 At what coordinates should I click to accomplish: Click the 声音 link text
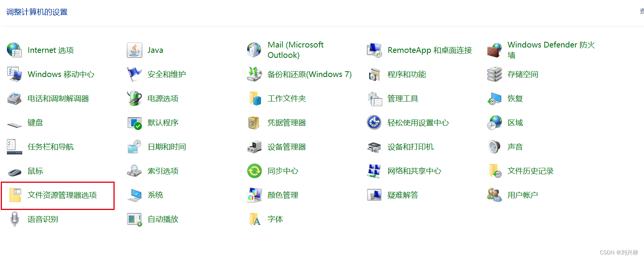[x=515, y=147]
